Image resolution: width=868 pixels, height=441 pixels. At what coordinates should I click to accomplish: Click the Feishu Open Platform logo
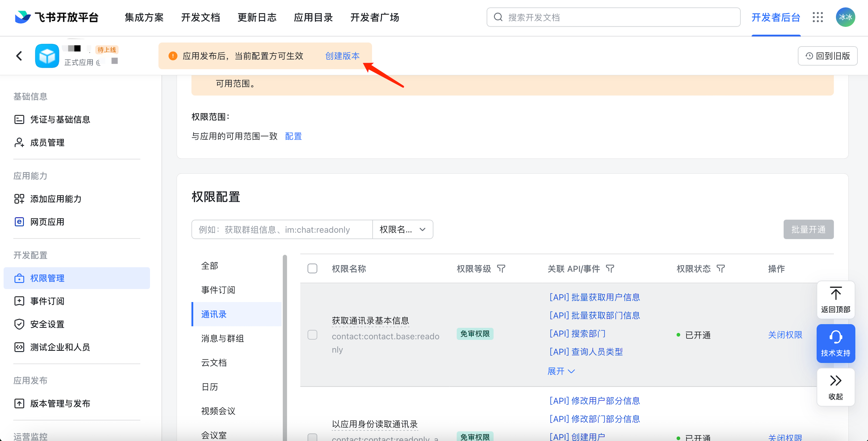pyautogui.click(x=56, y=17)
